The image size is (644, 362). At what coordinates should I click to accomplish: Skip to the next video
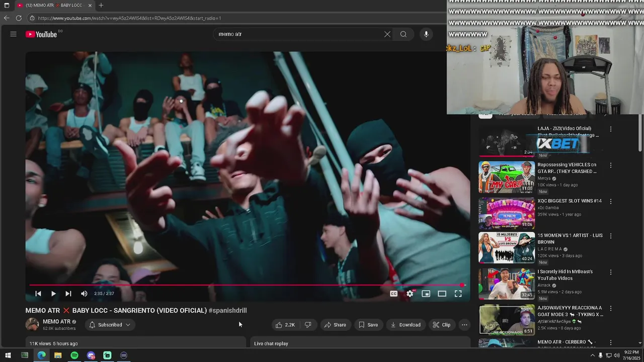point(68,294)
